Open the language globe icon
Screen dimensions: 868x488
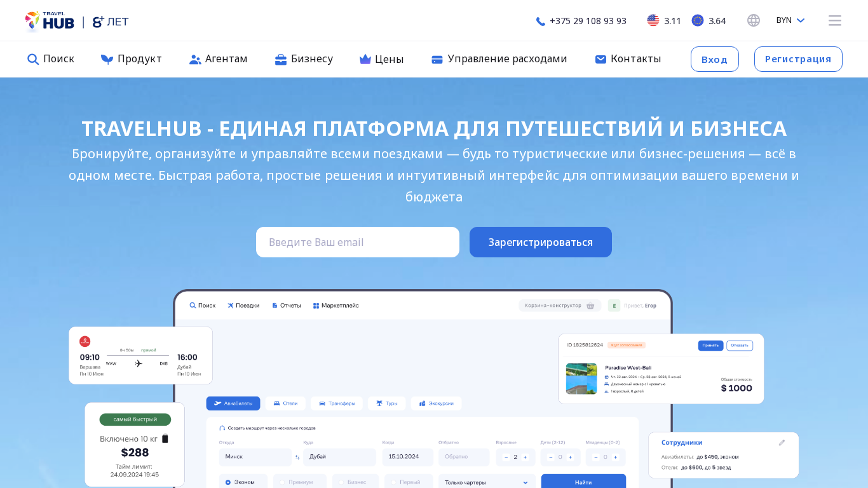754,20
